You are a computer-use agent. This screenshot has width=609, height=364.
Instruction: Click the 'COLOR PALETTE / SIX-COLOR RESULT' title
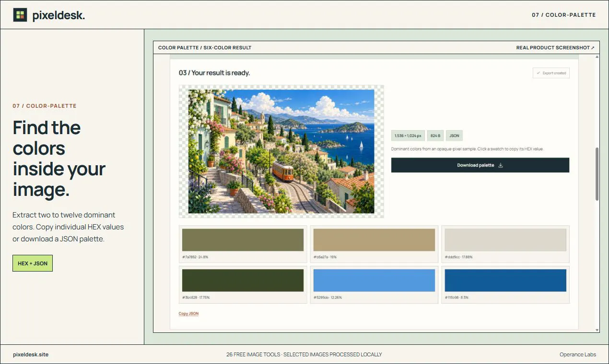[x=205, y=48]
